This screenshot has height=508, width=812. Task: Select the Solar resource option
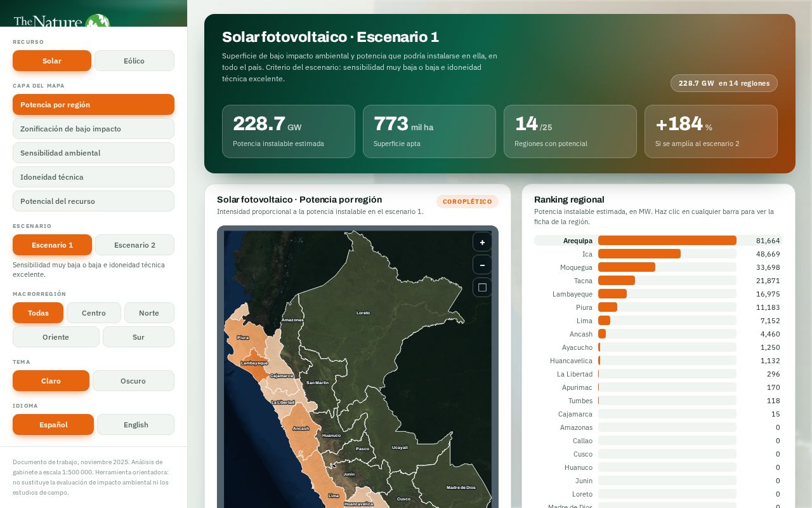coord(52,61)
